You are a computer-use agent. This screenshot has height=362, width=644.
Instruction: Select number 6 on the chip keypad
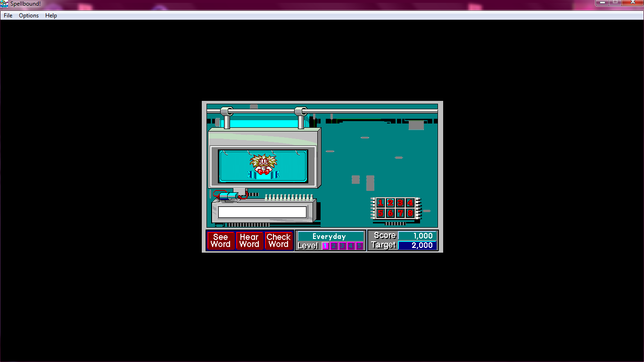point(390,213)
